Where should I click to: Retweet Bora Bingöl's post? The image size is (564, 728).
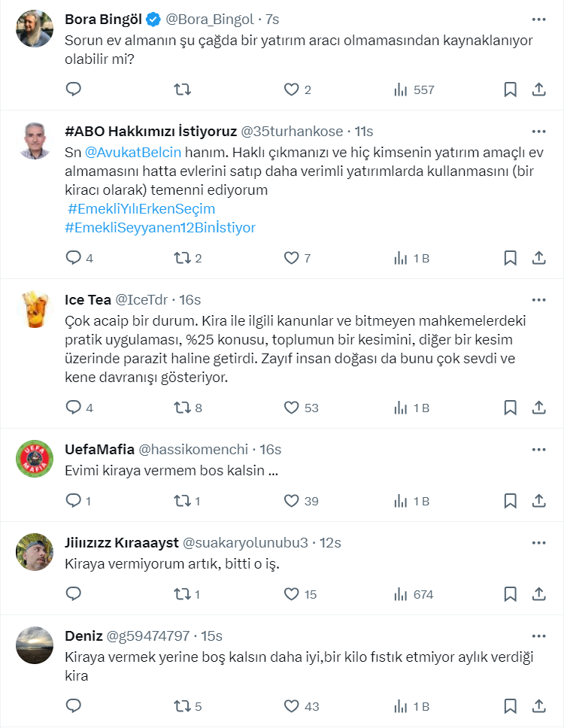[182, 89]
